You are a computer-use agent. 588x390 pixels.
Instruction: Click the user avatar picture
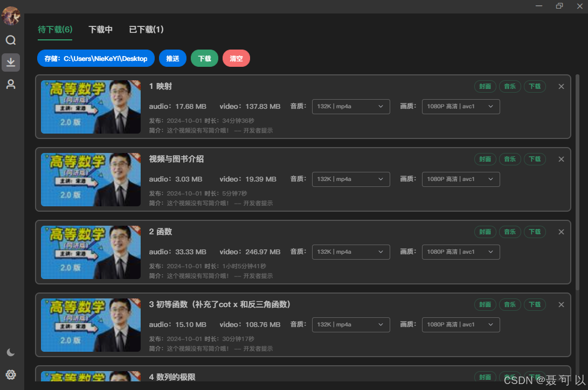(x=11, y=16)
